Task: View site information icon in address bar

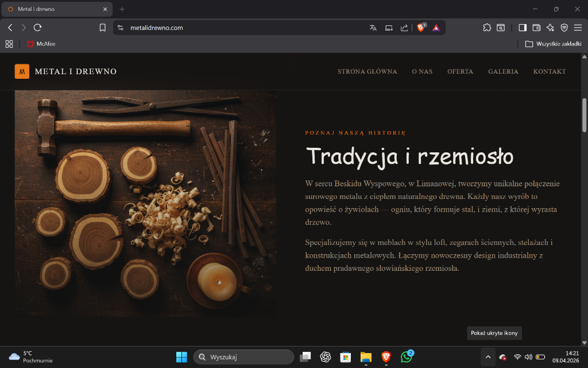Action: (x=121, y=28)
